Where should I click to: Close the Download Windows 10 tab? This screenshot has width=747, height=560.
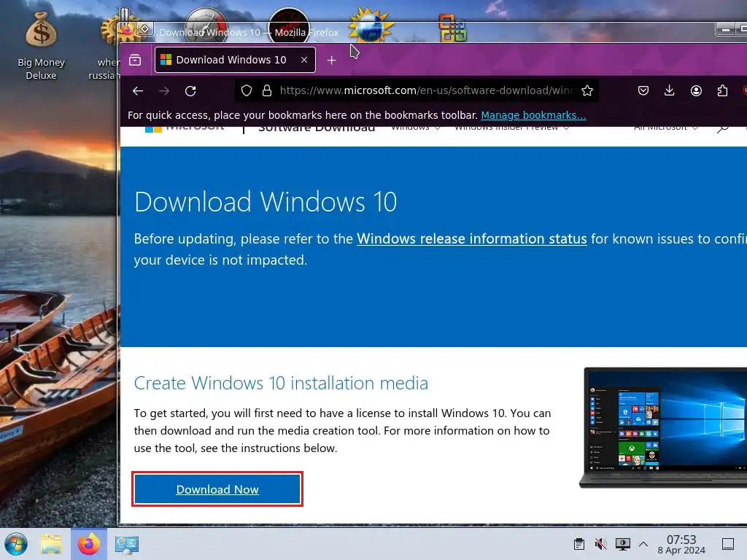tap(304, 60)
